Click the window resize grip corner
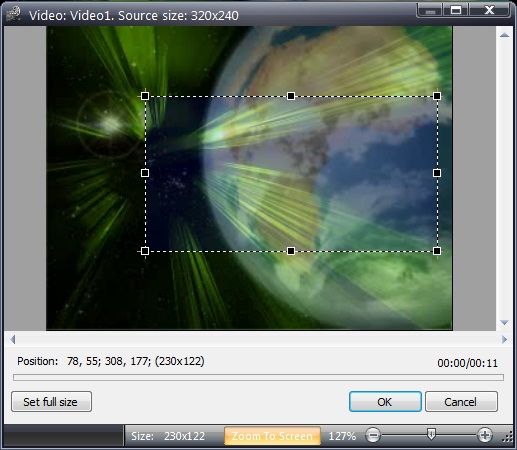517x450 pixels. [x=508, y=437]
